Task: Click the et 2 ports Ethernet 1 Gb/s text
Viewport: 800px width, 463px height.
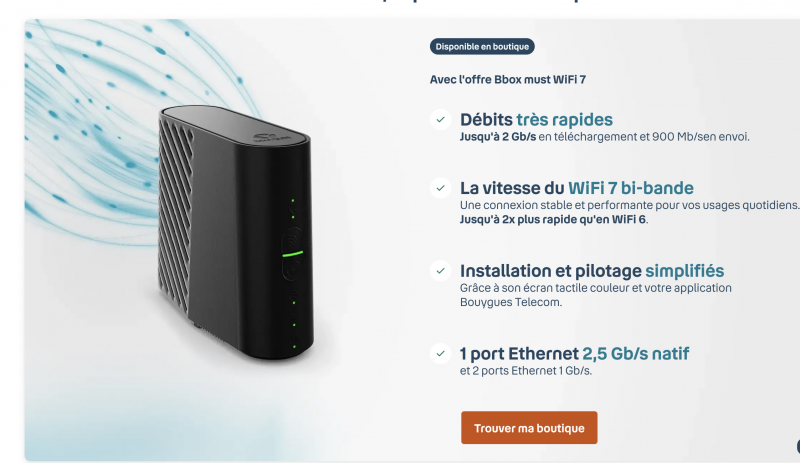Action: coord(526,371)
